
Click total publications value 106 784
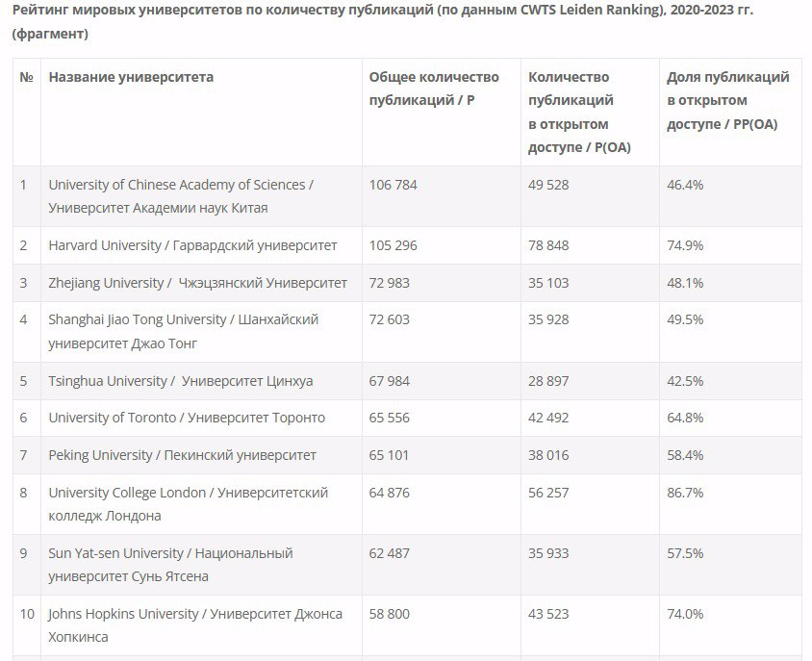[393, 185]
